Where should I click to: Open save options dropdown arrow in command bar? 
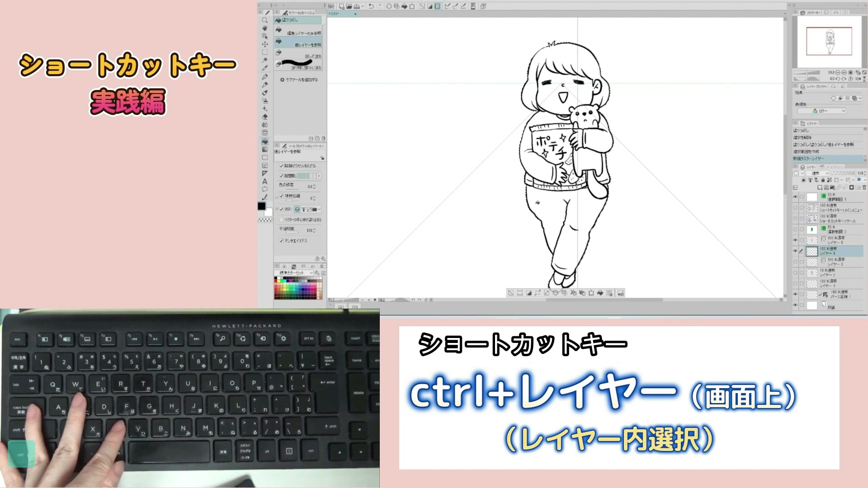click(x=363, y=6)
